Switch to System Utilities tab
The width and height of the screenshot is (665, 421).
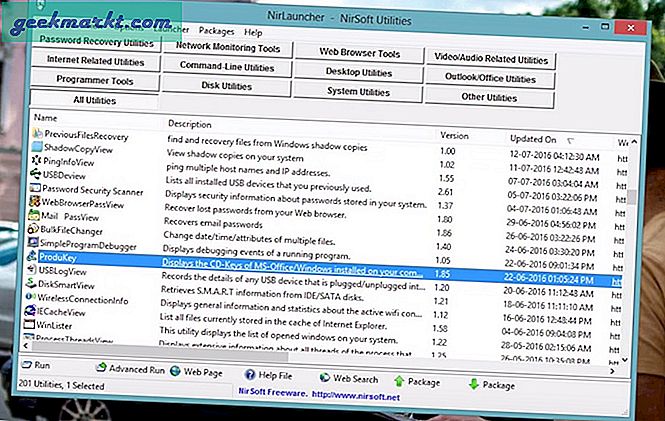pyautogui.click(x=358, y=91)
